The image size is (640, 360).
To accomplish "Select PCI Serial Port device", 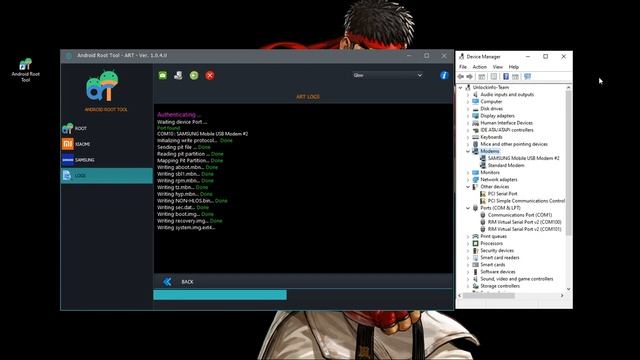I will click(x=502, y=193).
